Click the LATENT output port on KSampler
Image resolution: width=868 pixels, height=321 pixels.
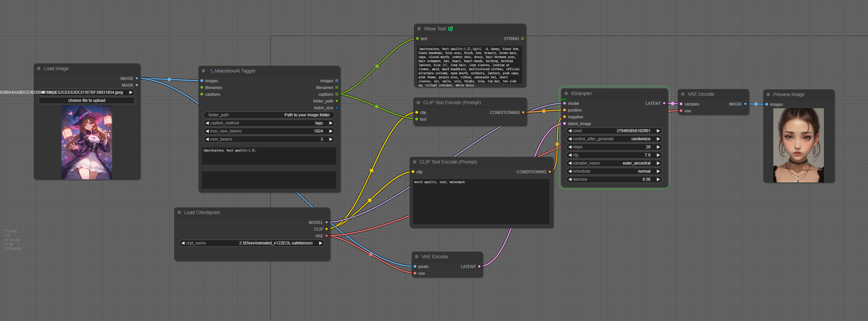[664, 103]
